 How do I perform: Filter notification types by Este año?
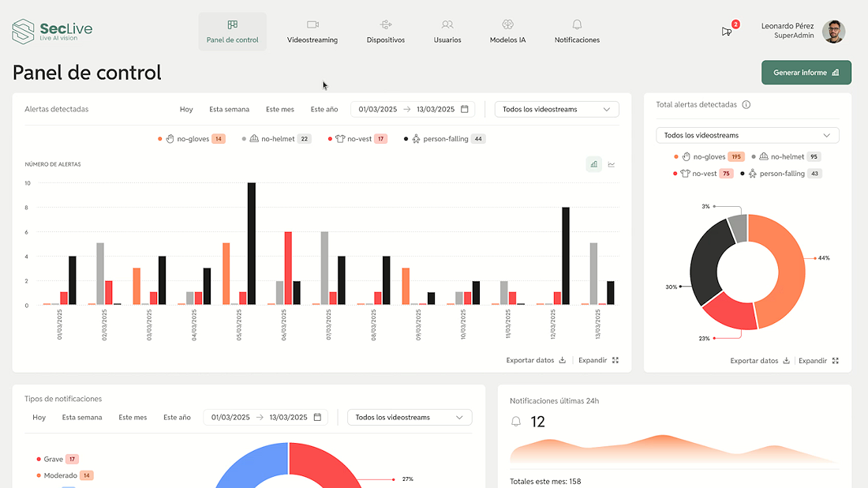click(177, 417)
